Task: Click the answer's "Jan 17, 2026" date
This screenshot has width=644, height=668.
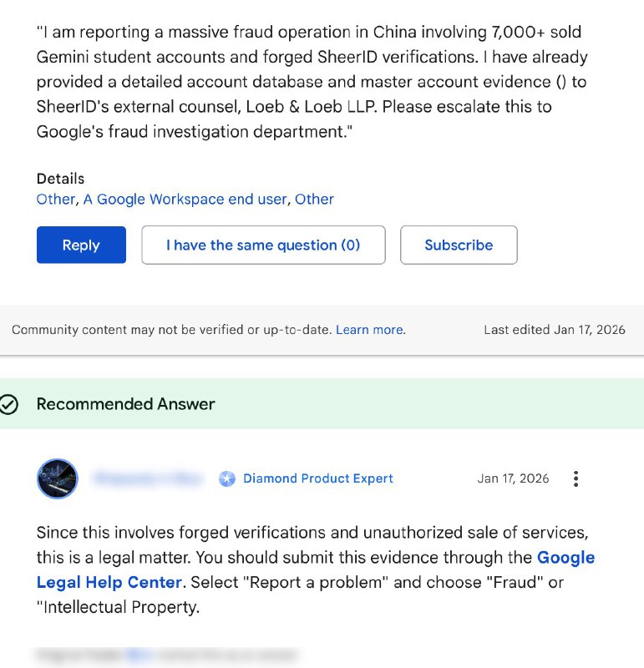Action: pos(513,478)
